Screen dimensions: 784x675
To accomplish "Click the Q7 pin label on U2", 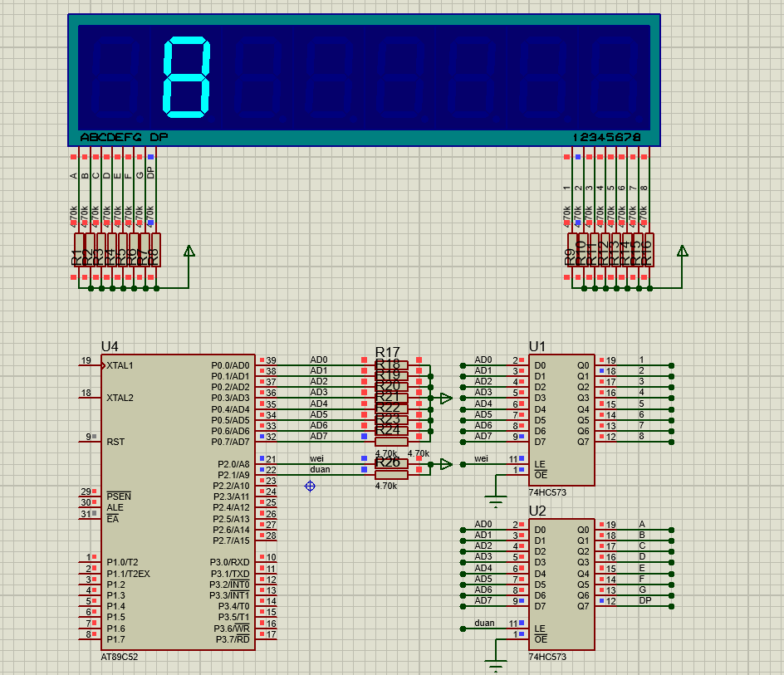I will pyautogui.click(x=583, y=606).
